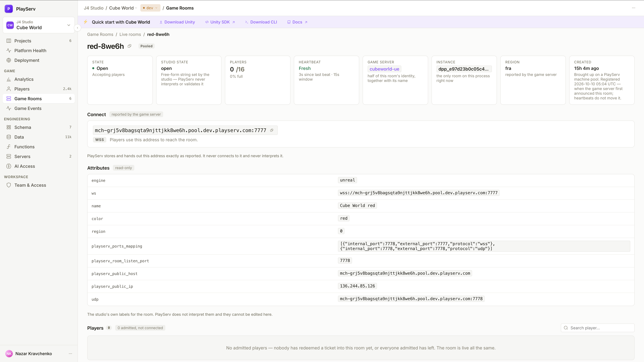Open the Unity SDK link
Viewport: 644px width, 362px height.
220,22
